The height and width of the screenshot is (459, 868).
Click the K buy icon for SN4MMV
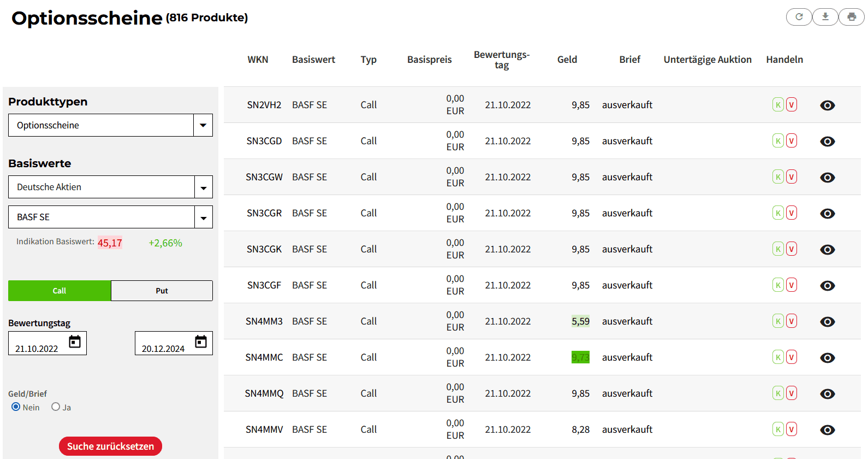[x=778, y=429]
